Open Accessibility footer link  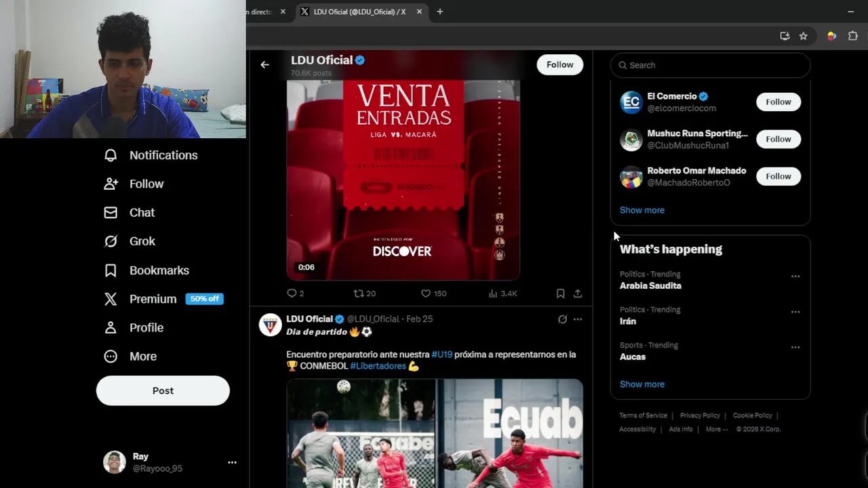click(637, 429)
